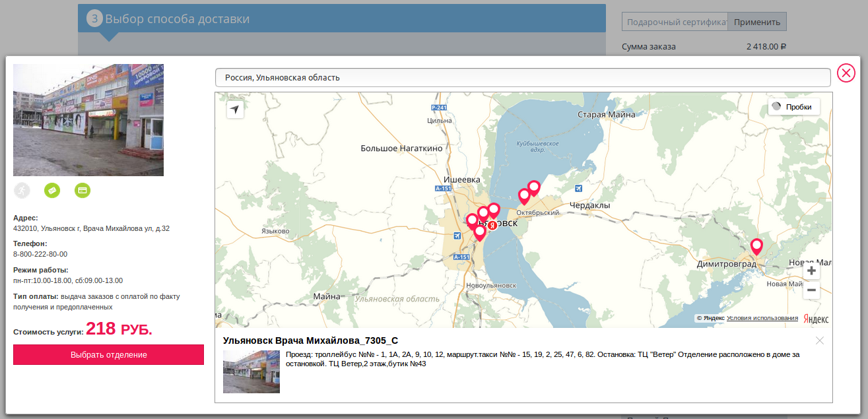Click the small pickup point thumbnail image
Image resolution: width=868 pixels, height=419 pixels.
click(251, 371)
